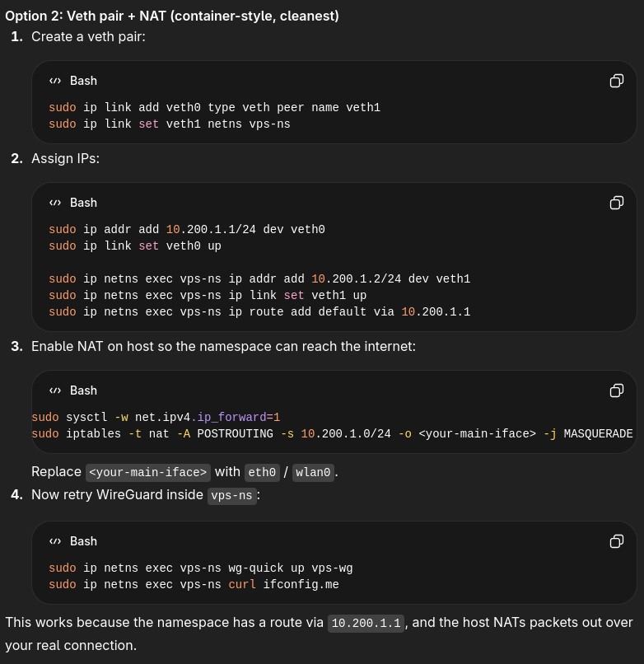Click code icon of veth pair block
This screenshot has width=644, height=664.
click(55, 81)
